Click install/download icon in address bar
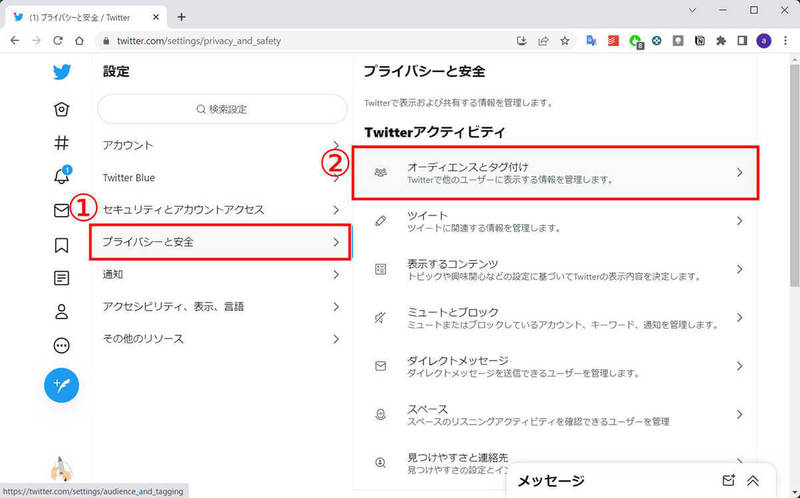This screenshot has width=800, height=498. coord(521,41)
